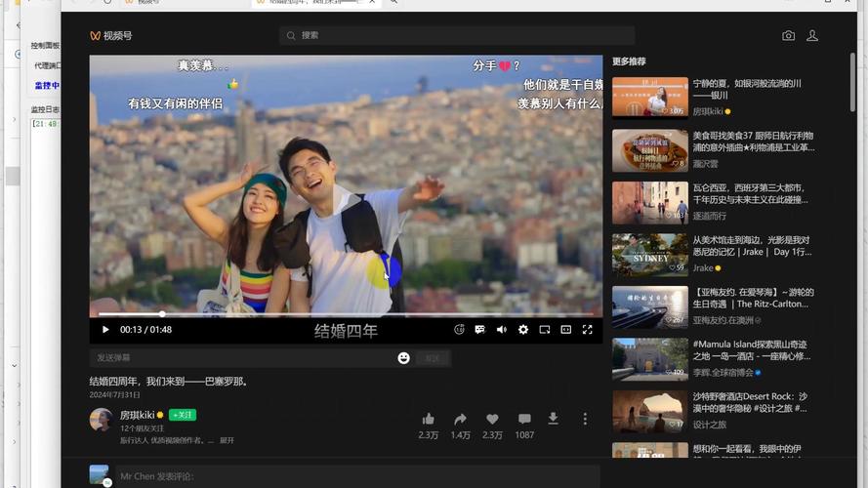This screenshot has width=868, height=488.
Task: Click 监控中 label in background window
Action: [47, 86]
